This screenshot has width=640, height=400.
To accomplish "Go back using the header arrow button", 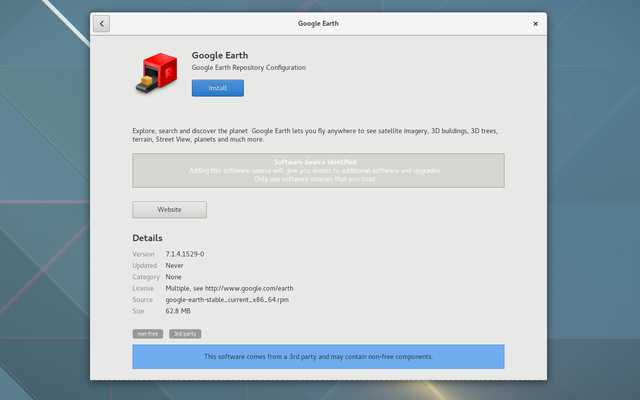I will point(101,24).
